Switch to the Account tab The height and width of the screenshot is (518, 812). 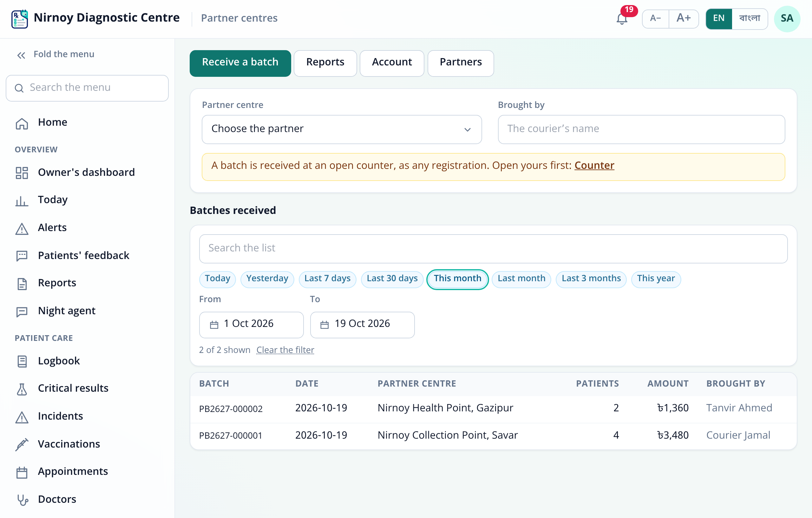pyautogui.click(x=392, y=63)
